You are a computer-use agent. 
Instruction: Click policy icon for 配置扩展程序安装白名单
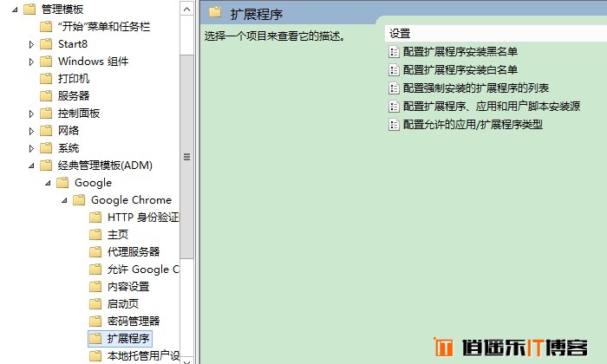click(x=394, y=69)
